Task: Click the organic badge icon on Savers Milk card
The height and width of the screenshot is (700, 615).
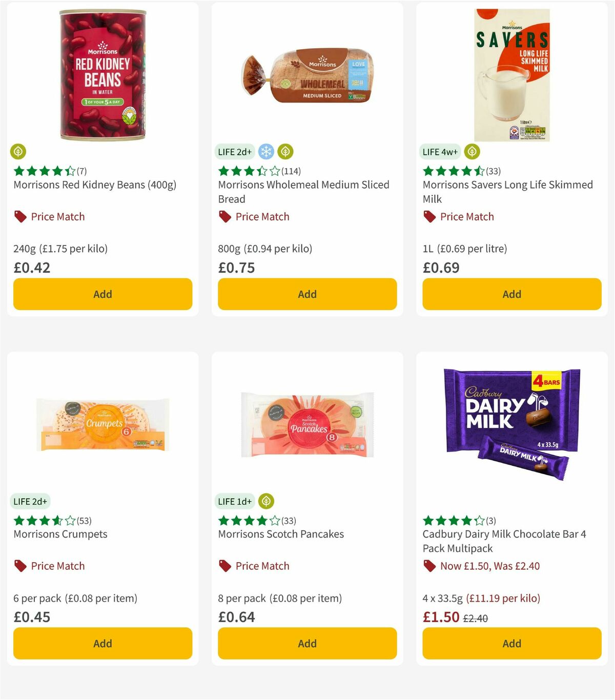Action: 471,152
